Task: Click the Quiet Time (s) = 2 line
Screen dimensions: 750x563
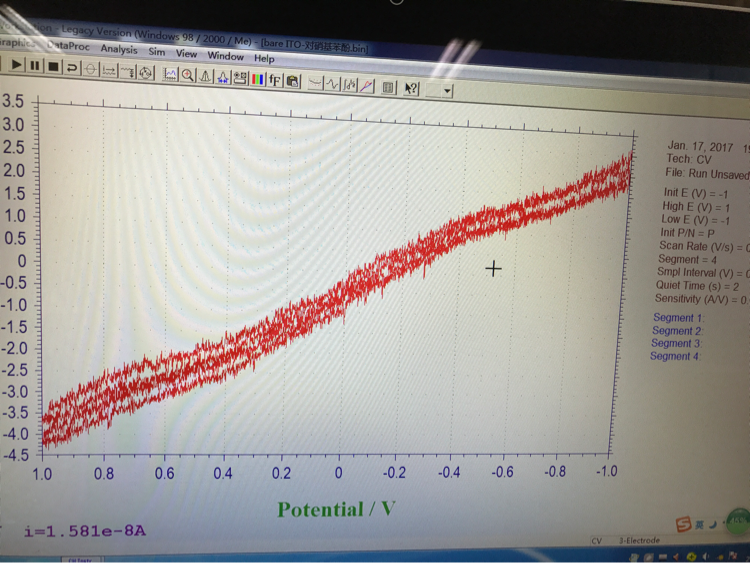Action: coord(697,286)
